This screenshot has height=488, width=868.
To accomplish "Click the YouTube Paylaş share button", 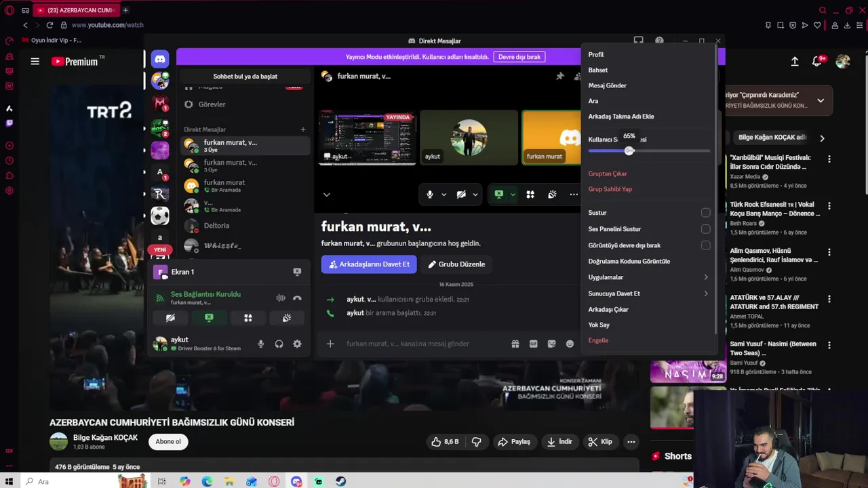I will [513, 442].
